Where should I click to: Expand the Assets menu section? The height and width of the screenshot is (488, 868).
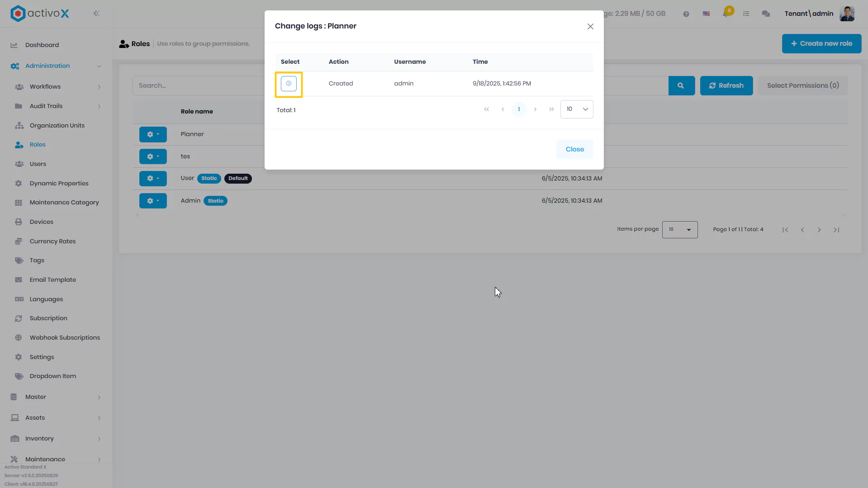pos(56,418)
